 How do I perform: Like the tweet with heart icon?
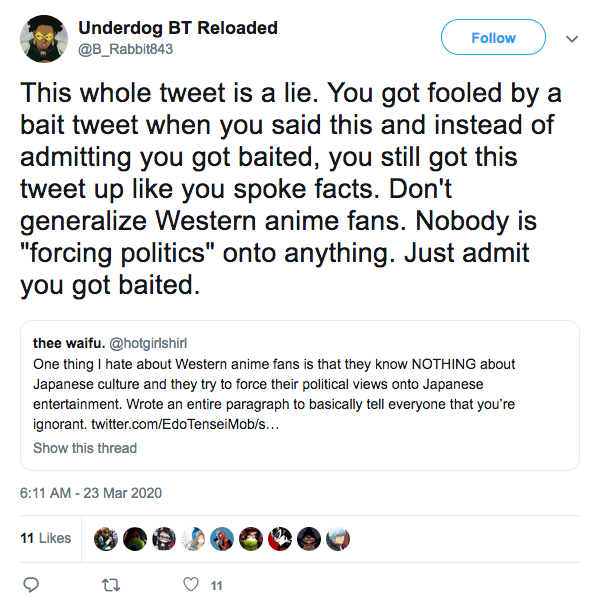[191, 584]
